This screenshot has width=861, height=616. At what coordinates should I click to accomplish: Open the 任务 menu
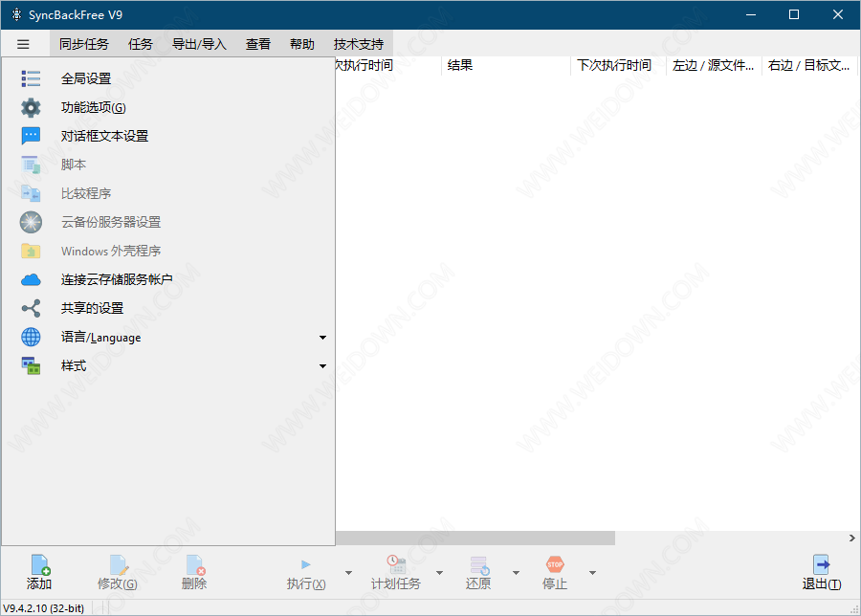[x=141, y=44]
